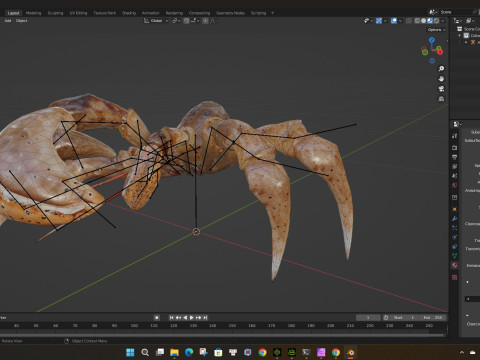Switch perspective/orthographic grid icon

coord(441,99)
